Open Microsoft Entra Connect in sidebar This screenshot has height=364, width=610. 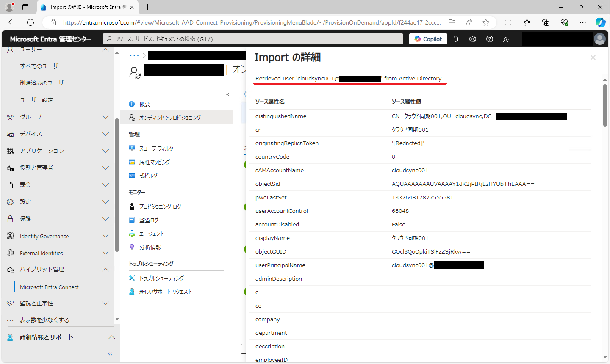[x=49, y=287]
